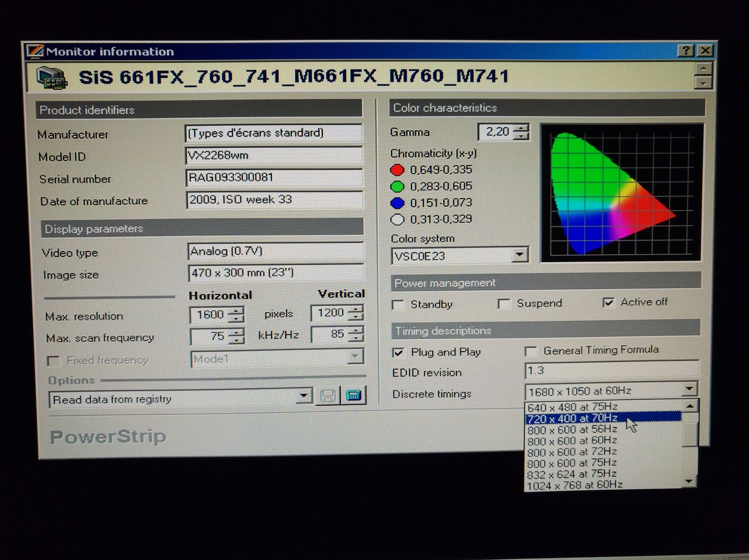Click the Serial number field
Viewport: 749px width, 560px height.
[274, 177]
